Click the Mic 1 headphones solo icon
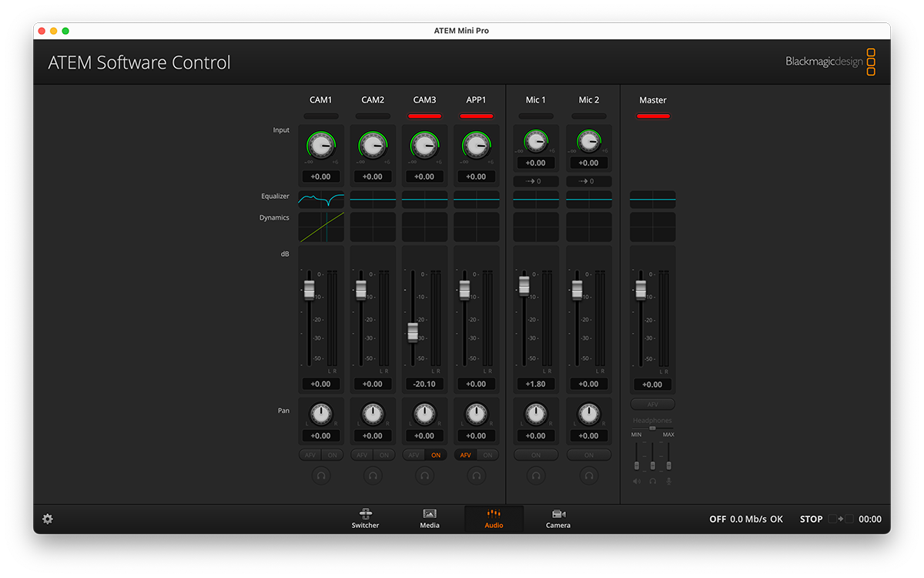 pyautogui.click(x=536, y=476)
